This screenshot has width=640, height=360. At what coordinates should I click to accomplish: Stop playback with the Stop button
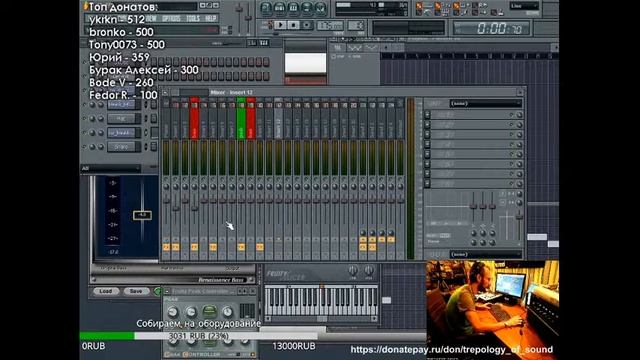[293, 25]
